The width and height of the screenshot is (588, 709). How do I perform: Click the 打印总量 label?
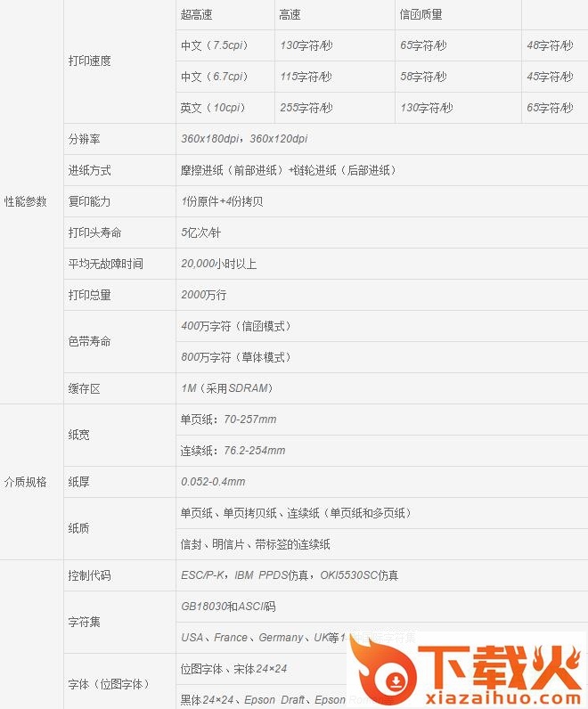[x=90, y=295]
